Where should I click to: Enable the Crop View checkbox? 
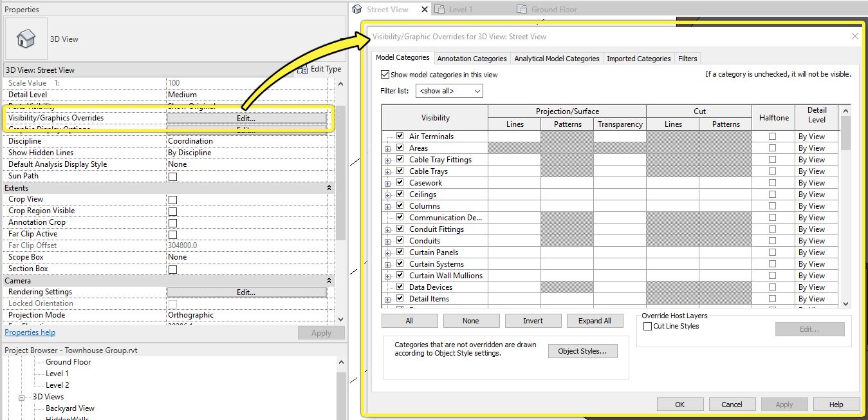(172, 198)
